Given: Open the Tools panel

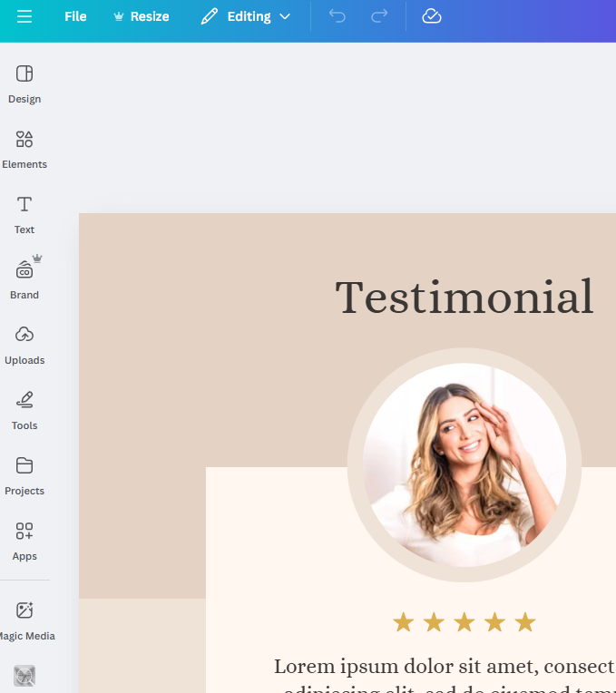Looking at the screenshot, I should pos(24,411).
